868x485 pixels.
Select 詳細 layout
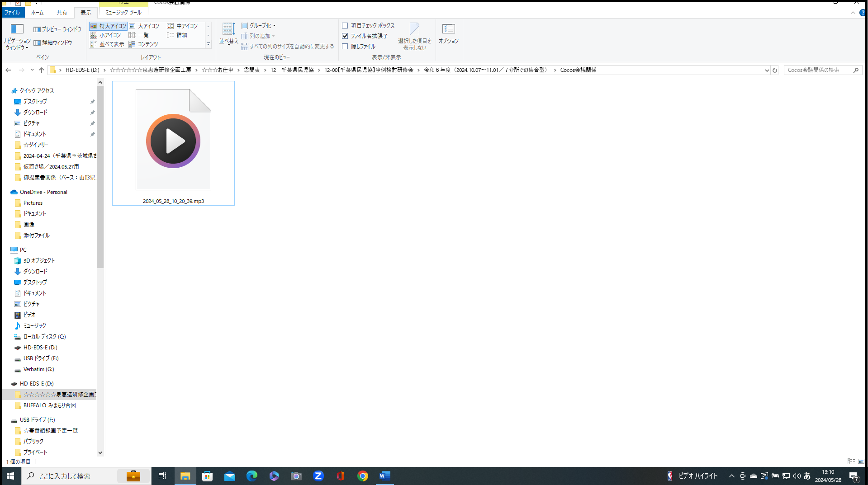point(177,35)
